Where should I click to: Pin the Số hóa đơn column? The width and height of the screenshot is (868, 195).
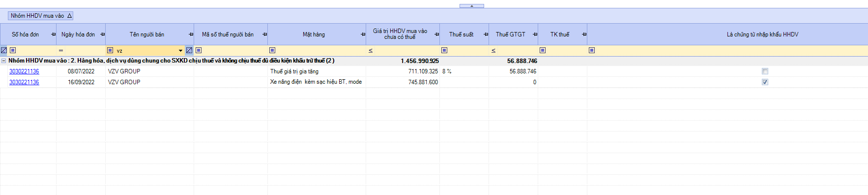(x=53, y=34)
